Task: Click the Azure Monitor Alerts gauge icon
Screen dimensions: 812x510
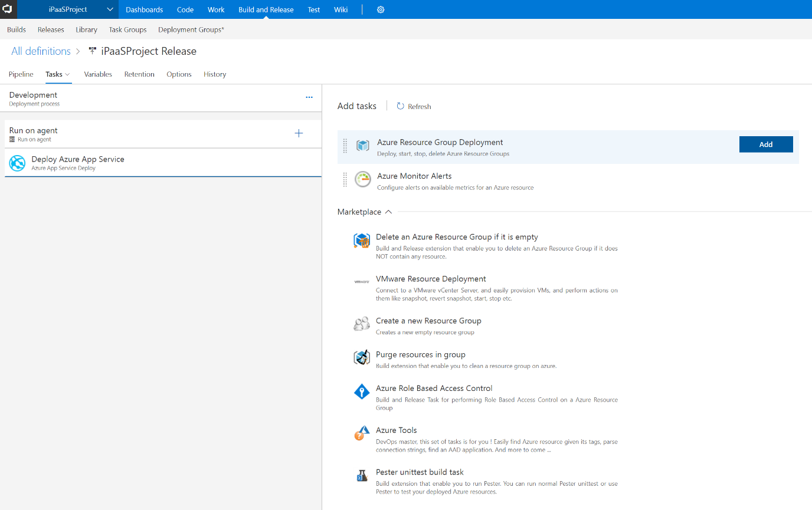Action: click(362, 179)
